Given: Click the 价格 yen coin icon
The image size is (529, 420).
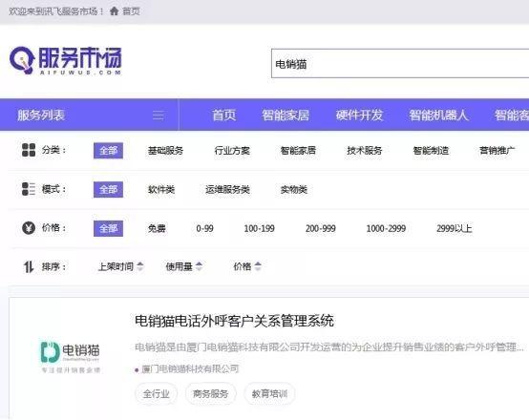Looking at the screenshot, I should [29, 228].
